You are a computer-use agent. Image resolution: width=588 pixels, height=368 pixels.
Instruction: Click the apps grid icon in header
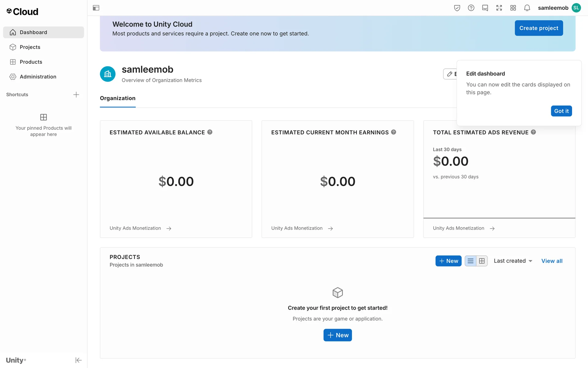[x=513, y=8]
